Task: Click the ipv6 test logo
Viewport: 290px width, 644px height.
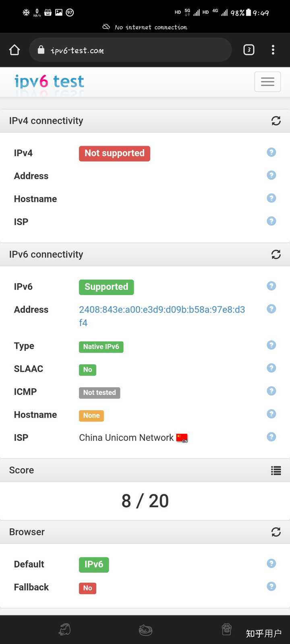Action: 48,81
